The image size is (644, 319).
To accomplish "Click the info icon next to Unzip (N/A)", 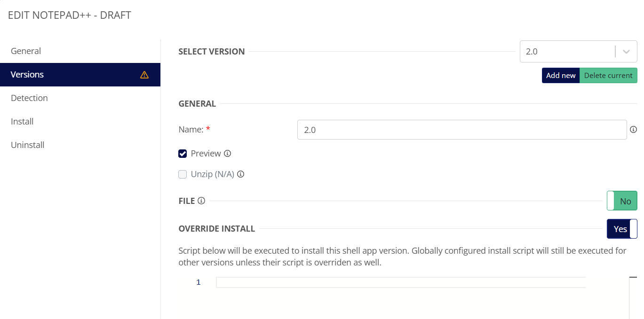I will tap(241, 174).
